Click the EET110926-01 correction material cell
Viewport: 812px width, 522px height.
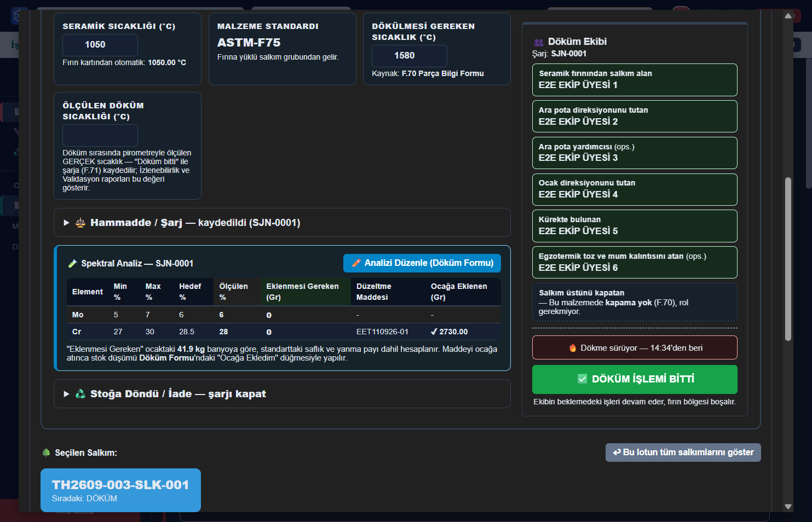coord(382,332)
